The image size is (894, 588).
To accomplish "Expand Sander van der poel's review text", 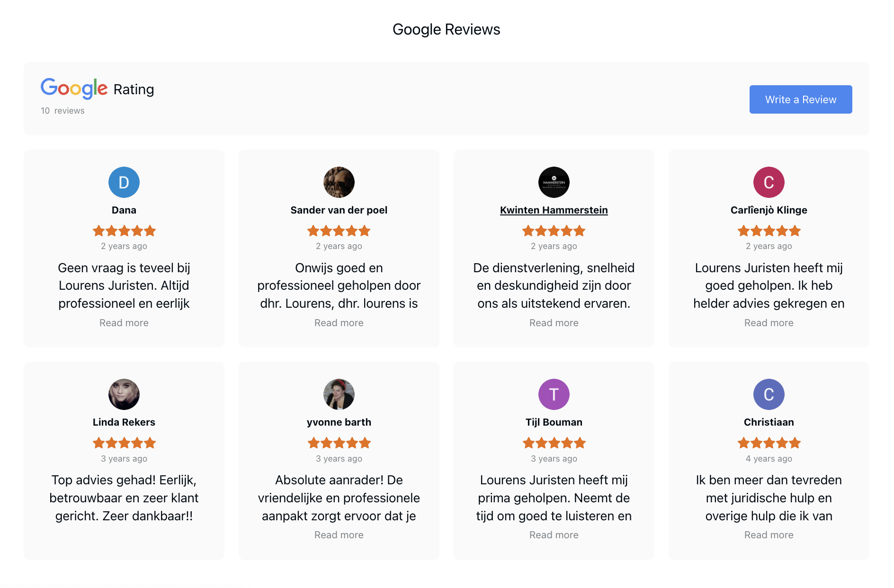I will click(x=339, y=323).
